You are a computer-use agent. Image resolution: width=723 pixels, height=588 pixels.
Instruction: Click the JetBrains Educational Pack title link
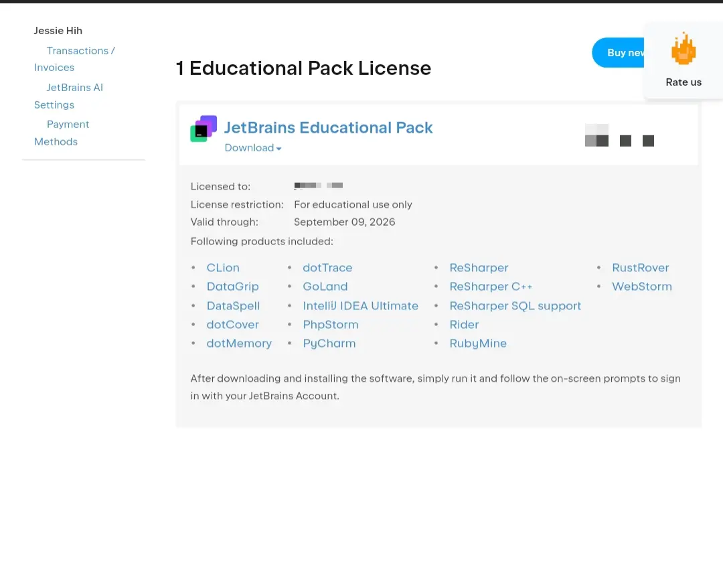point(328,128)
